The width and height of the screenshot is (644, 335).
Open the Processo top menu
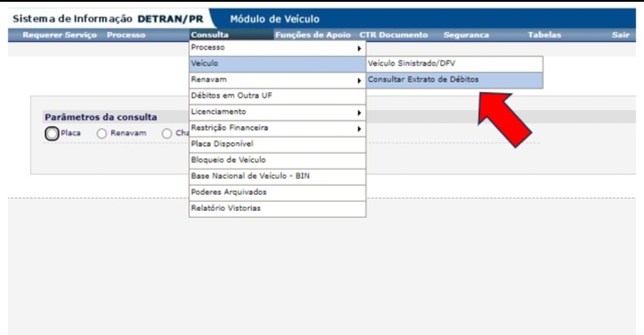(126, 35)
